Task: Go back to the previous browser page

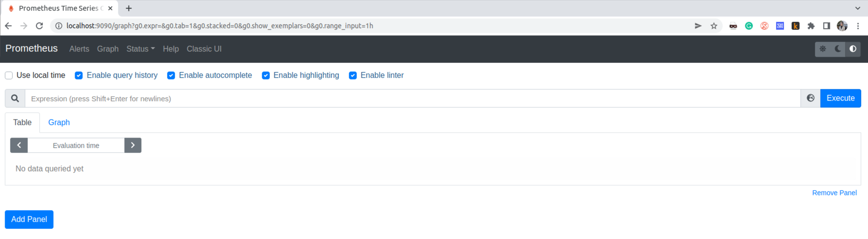Action: point(8,26)
